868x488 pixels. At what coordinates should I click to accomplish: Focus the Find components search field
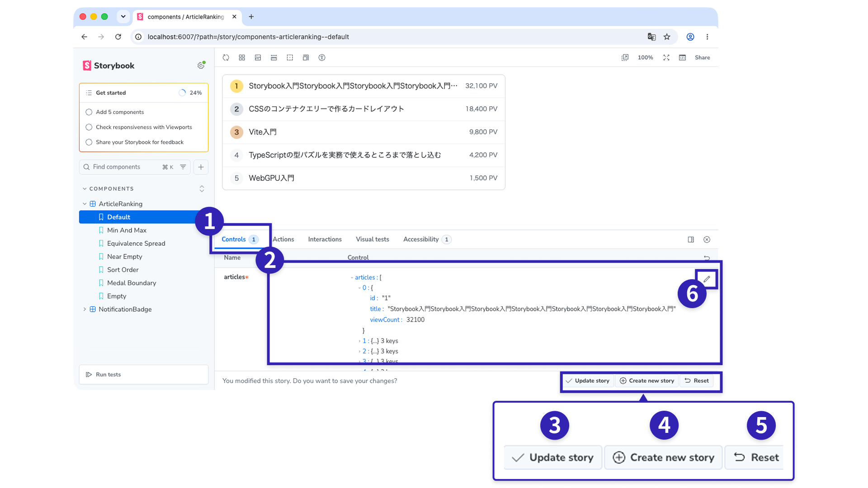136,167
